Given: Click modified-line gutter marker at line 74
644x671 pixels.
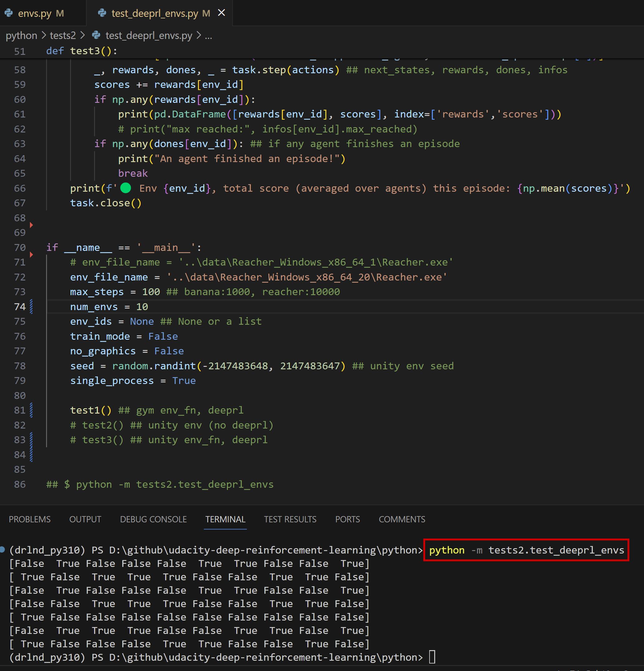Looking at the screenshot, I should click(31, 306).
